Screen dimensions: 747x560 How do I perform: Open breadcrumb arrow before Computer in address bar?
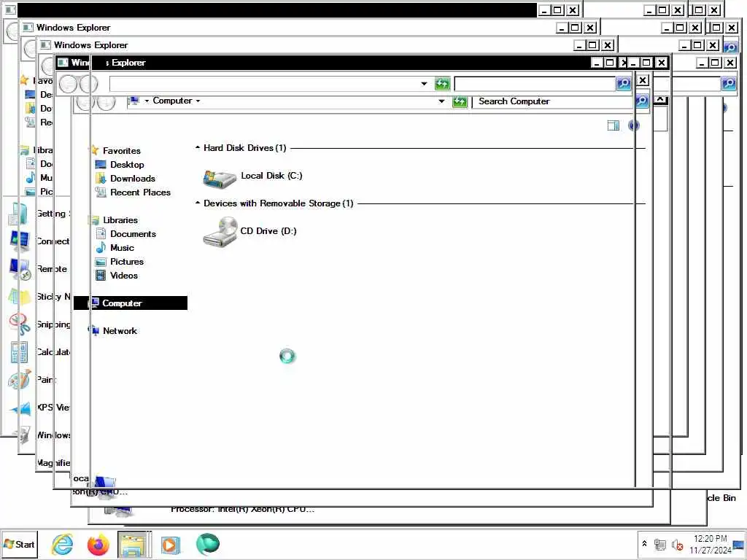pos(147,101)
